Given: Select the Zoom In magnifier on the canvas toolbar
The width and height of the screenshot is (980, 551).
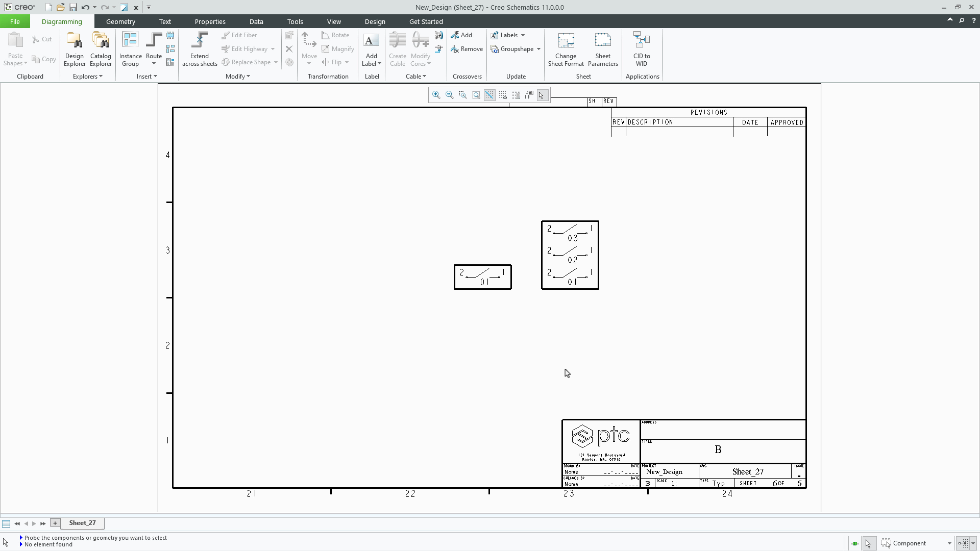Looking at the screenshot, I should tap(436, 95).
